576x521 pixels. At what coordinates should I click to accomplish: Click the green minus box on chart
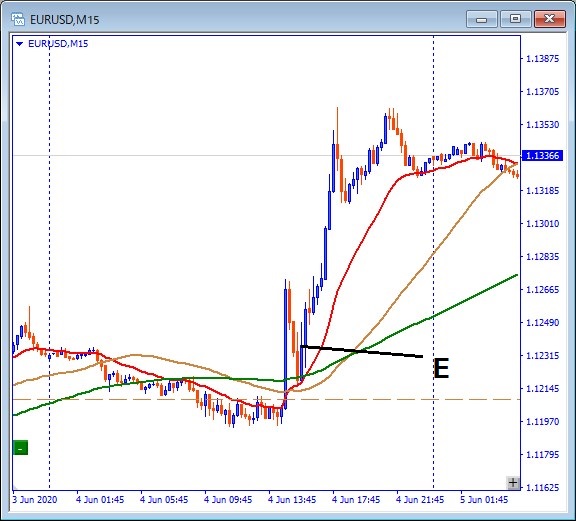(x=21, y=448)
